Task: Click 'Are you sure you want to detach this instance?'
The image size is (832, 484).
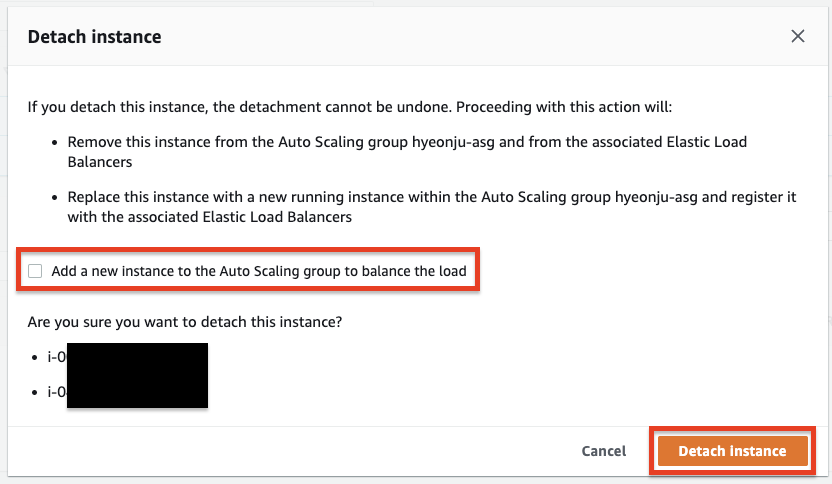Action: tap(185, 322)
